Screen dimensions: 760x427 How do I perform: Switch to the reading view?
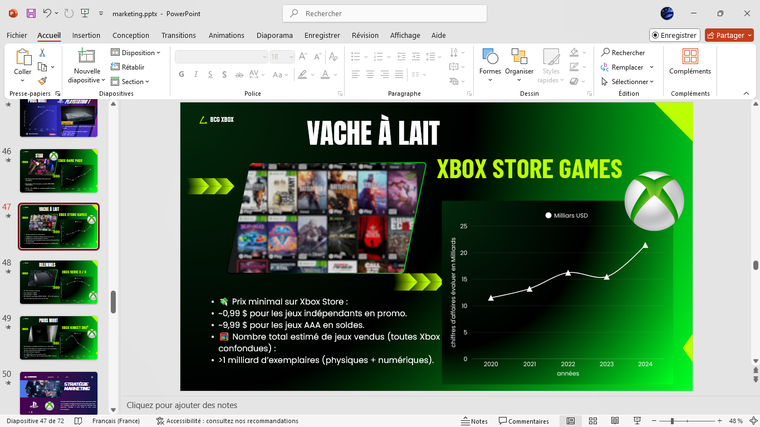[x=615, y=421]
